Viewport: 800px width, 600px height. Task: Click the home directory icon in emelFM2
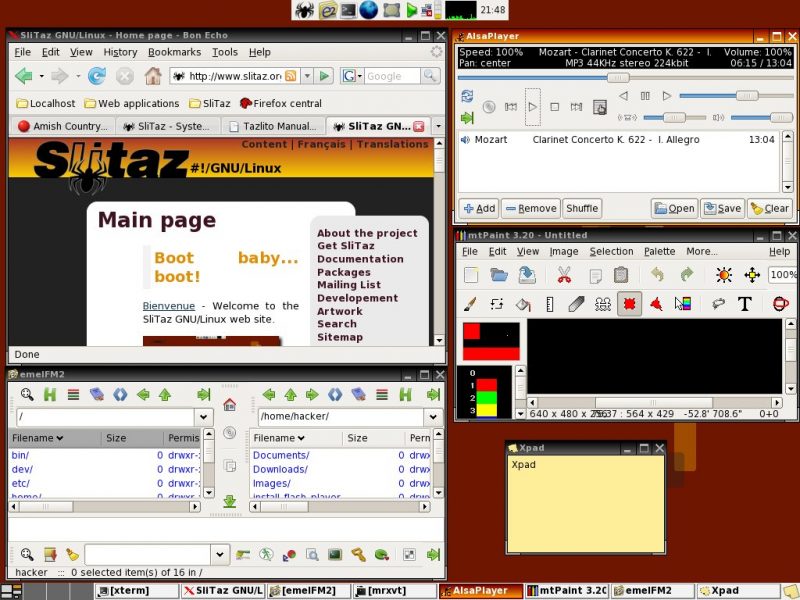[230, 405]
